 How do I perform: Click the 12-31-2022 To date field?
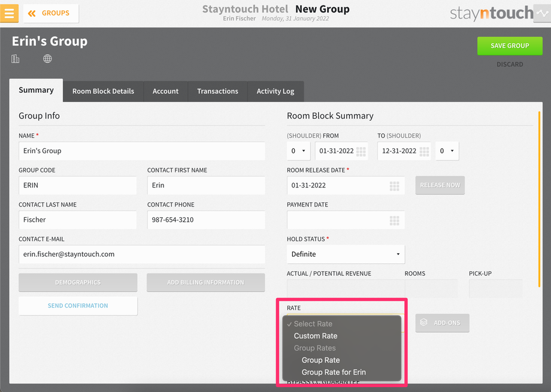[404, 151]
